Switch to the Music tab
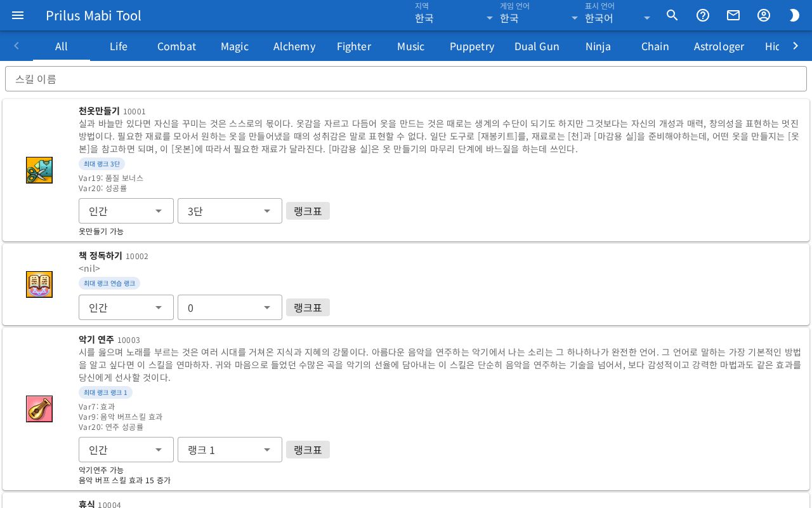This screenshot has width=812, height=508. 410,46
